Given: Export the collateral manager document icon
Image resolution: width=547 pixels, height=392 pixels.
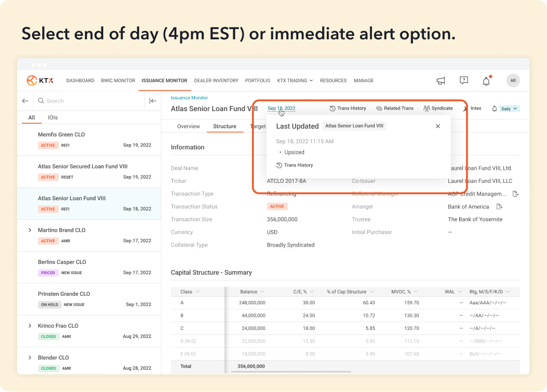Looking at the screenshot, I should 516,194.
